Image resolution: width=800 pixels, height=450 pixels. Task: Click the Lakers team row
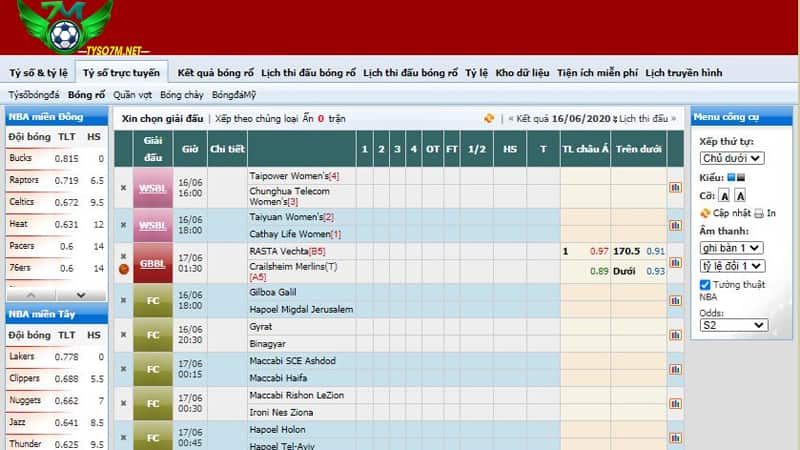(56, 357)
